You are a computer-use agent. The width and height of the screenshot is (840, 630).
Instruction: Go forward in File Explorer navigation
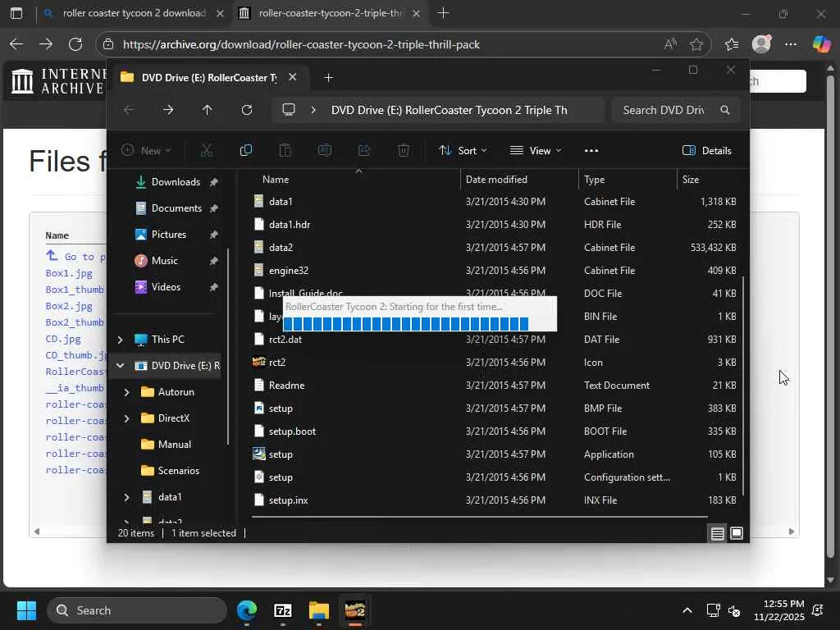coord(168,110)
